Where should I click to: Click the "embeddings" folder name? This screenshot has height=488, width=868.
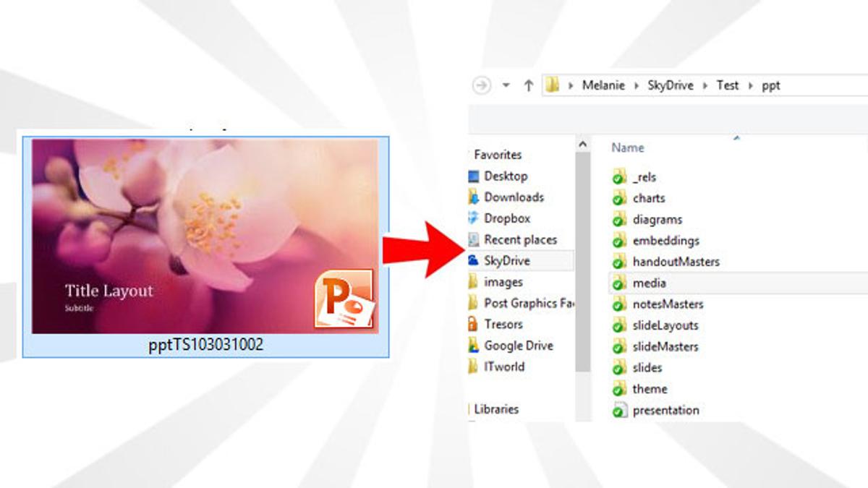coord(666,241)
